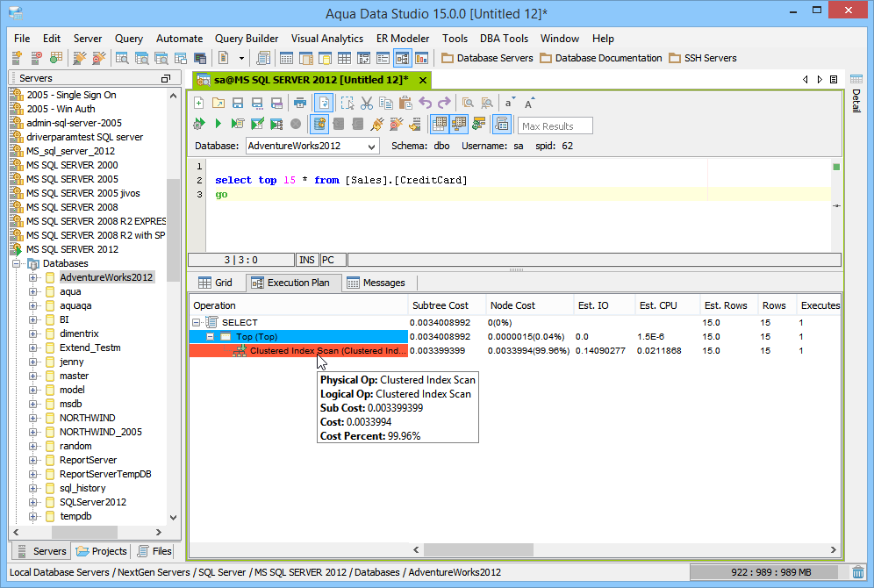Click the bar chart icon in main toolbar
This screenshot has width=874, height=588.
click(422, 58)
